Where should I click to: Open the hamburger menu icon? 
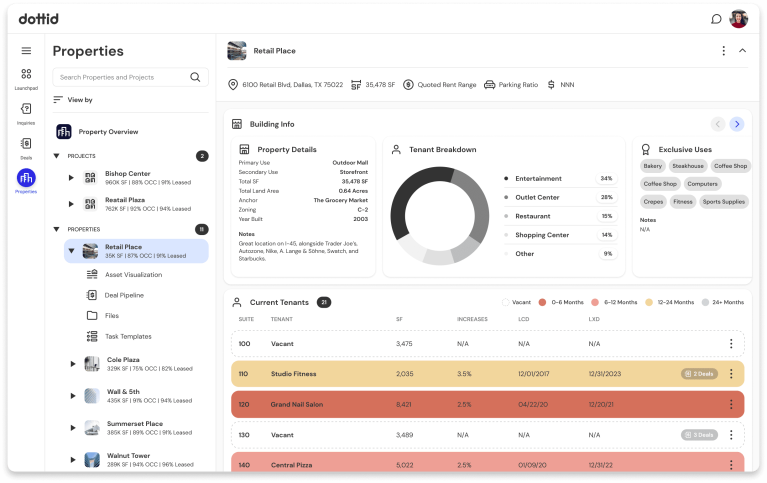pyautogui.click(x=26, y=51)
